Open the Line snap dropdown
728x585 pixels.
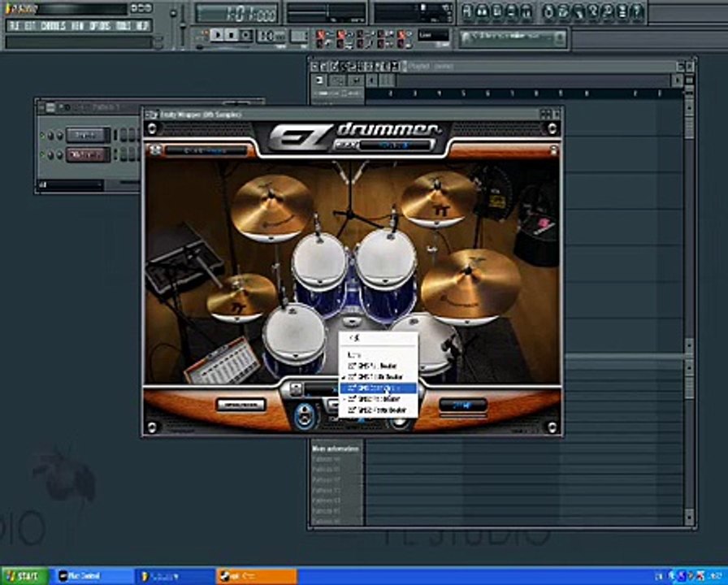433,35
